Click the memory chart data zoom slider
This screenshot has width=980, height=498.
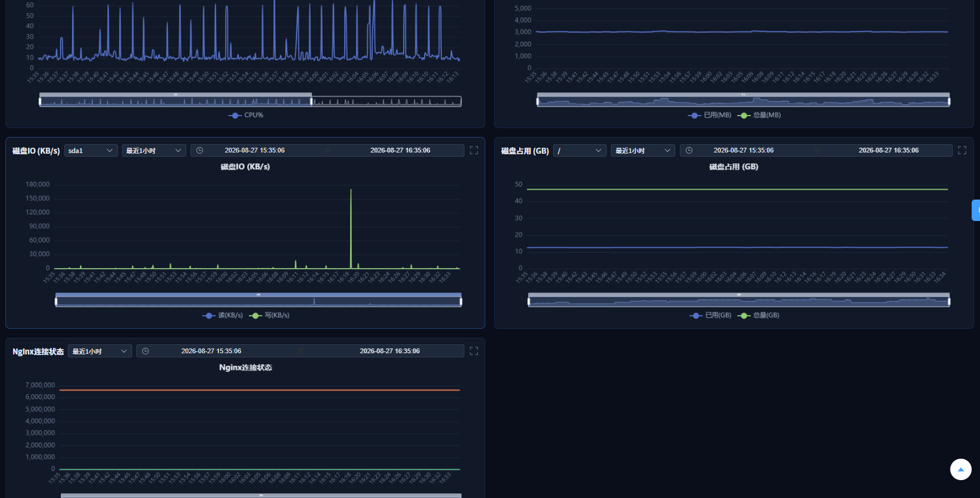(743, 99)
